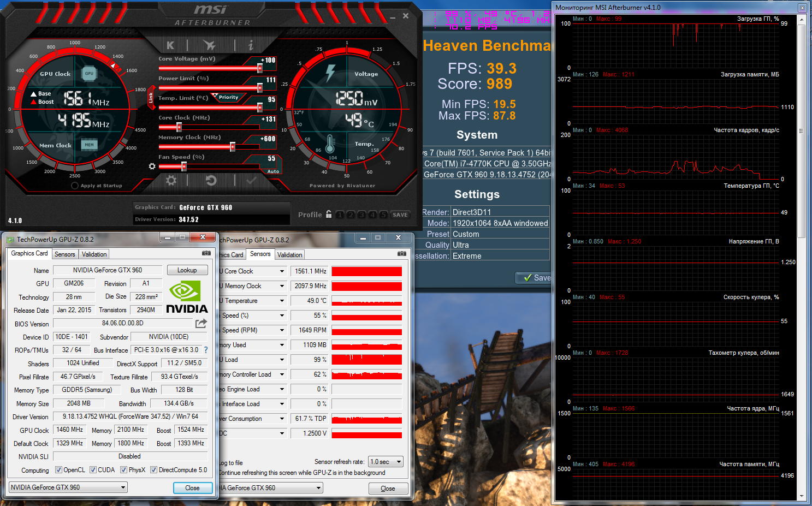Click the airplane icon in Afterburner
Image resolution: width=812 pixels, height=506 pixels.
point(209,45)
